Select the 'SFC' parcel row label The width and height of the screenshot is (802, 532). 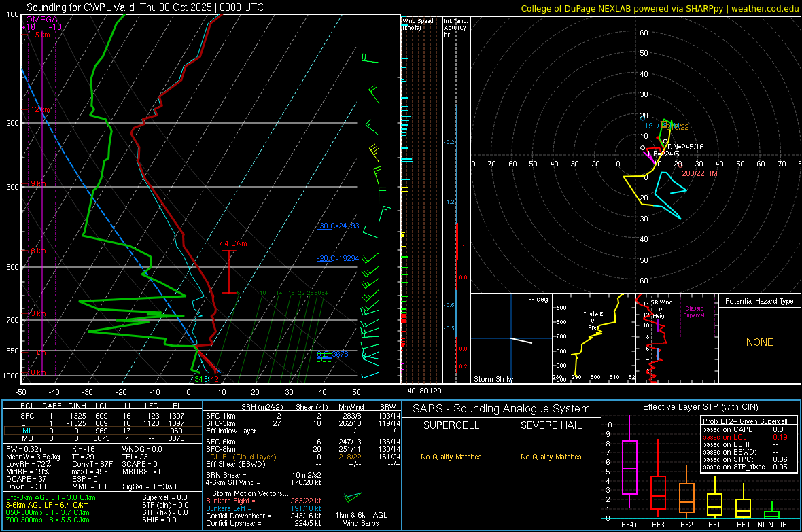pyautogui.click(x=28, y=416)
